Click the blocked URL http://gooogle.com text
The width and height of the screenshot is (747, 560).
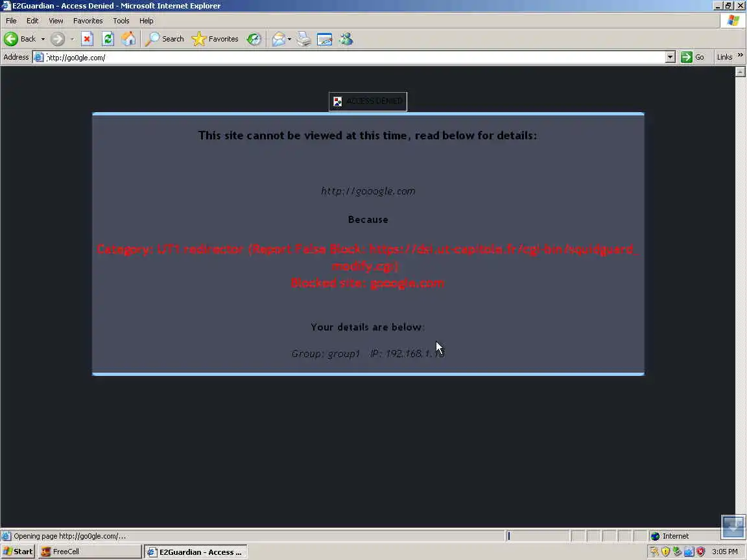tap(368, 191)
